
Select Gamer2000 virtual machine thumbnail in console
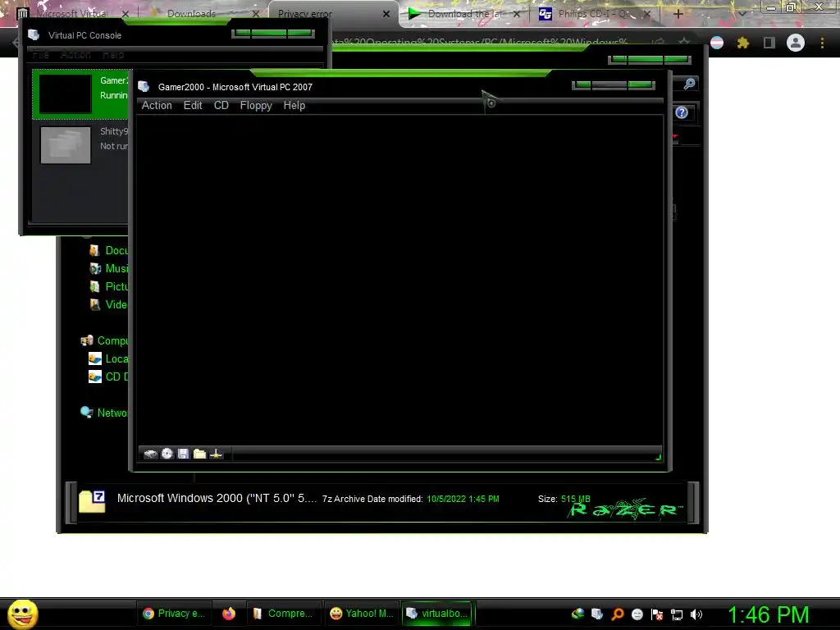pos(66,94)
